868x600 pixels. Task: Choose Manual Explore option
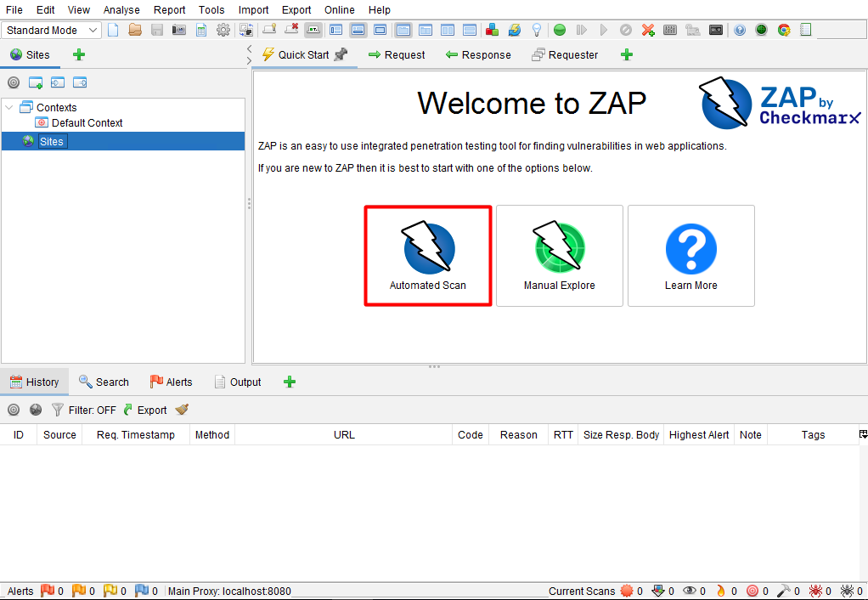(x=560, y=256)
